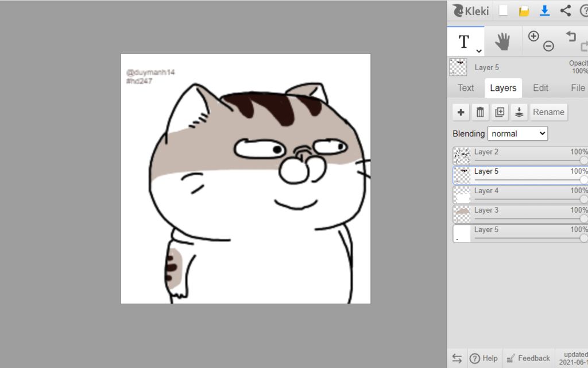The height and width of the screenshot is (368, 588).
Task: Click the Rename button
Action: pos(548,112)
